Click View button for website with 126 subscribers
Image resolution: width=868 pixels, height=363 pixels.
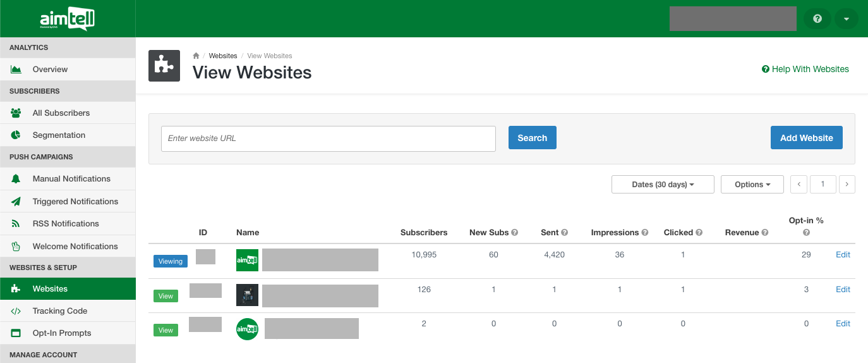(166, 296)
